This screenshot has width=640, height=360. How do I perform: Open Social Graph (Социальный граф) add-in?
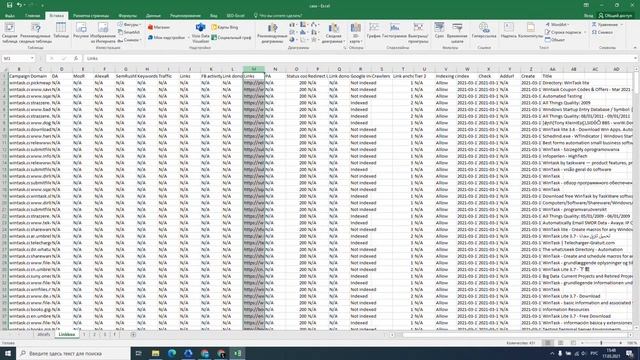[231, 38]
